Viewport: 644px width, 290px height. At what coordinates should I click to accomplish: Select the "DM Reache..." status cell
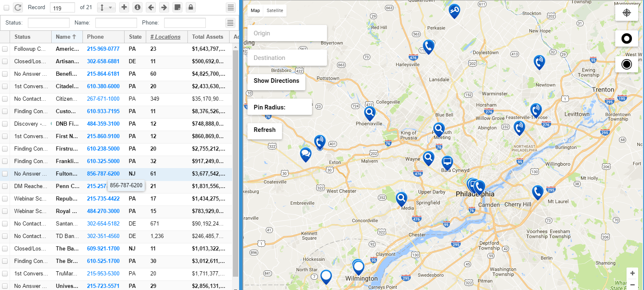tap(30, 186)
